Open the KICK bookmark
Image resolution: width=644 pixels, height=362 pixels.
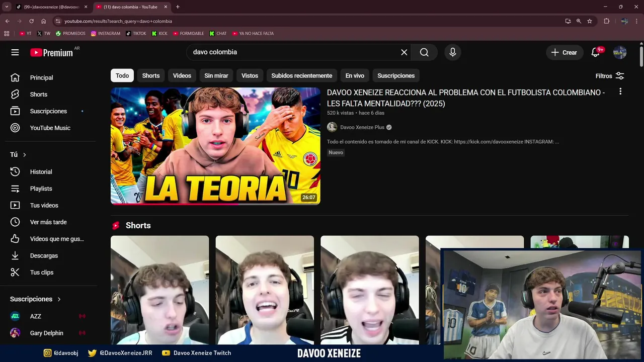159,34
